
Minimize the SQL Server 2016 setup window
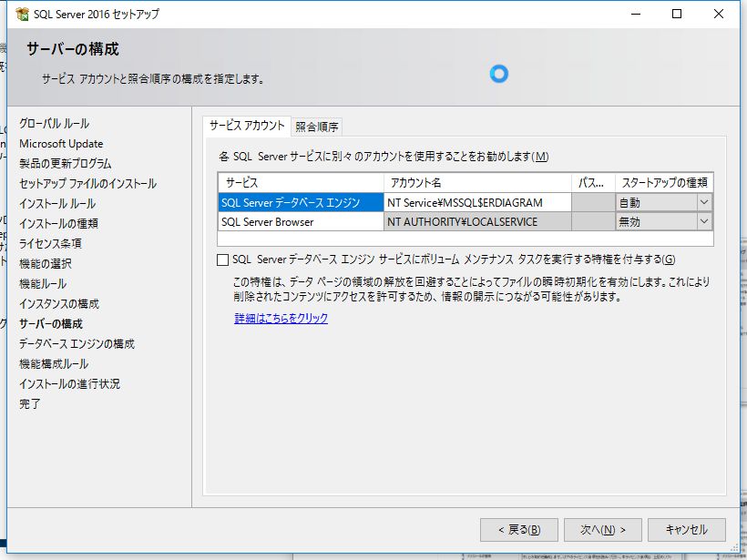point(636,14)
